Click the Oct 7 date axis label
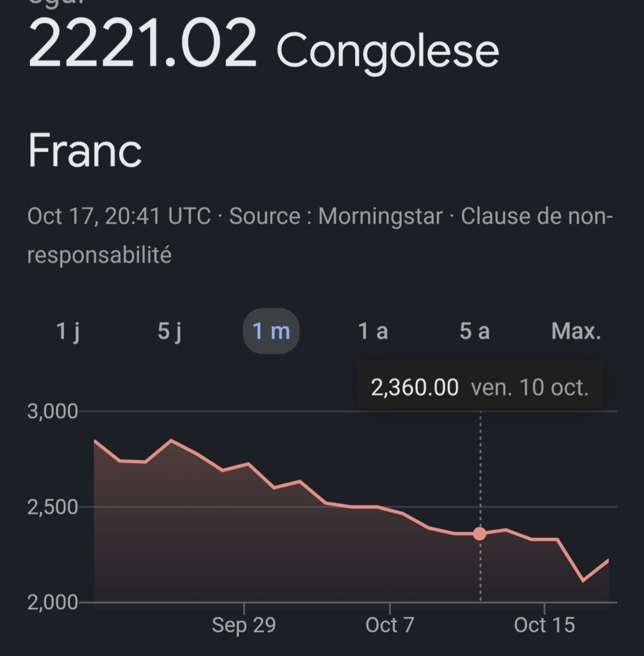The image size is (644, 656). point(390,625)
